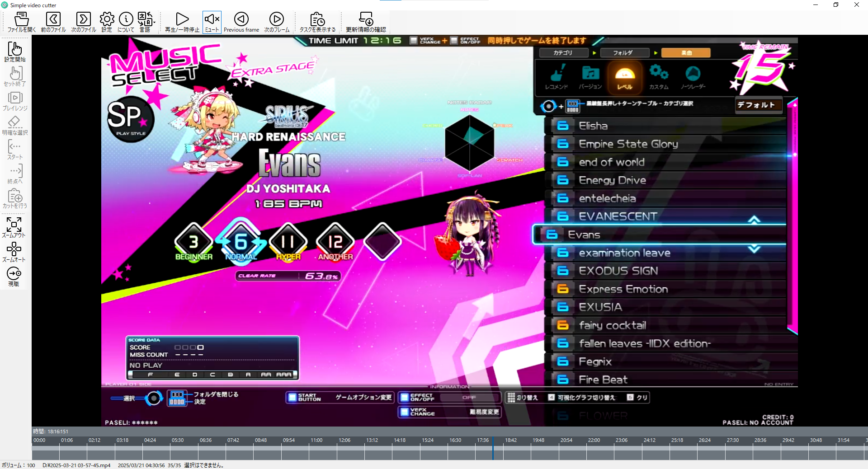This screenshot has width=868, height=469.
Task: Show tasks with タスクを表示する
Action: tap(317, 22)
